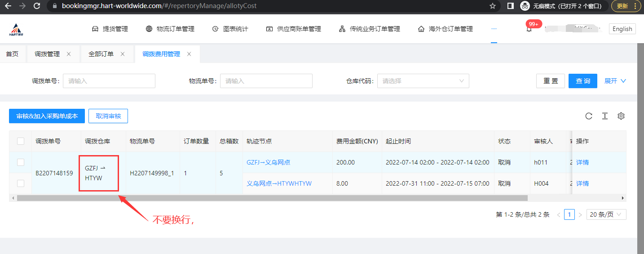Check the GZFJ→义乌网点 row checkbox
This screenshot has width=644, height=254.
(x=21, y=162)
